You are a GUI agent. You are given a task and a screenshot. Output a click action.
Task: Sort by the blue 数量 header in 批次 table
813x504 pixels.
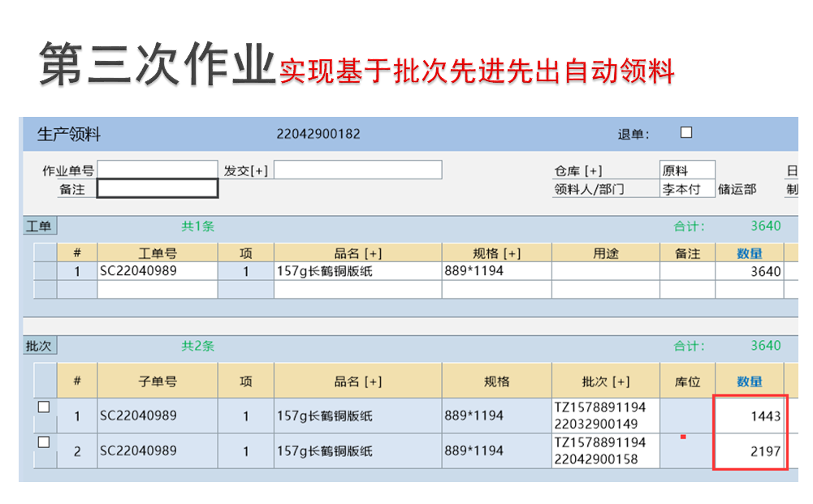point(749,381)
